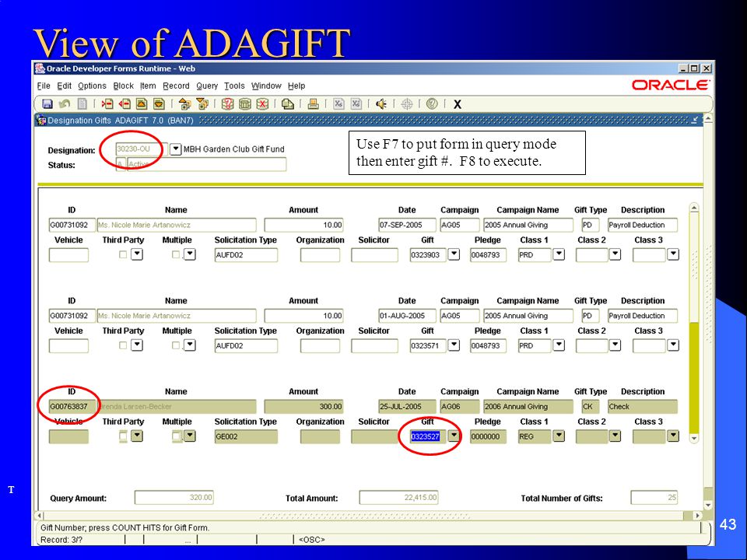This screenshot has height=560, width=747.
Task: Click the first Xs workflow icon
Action: [338, 103]
